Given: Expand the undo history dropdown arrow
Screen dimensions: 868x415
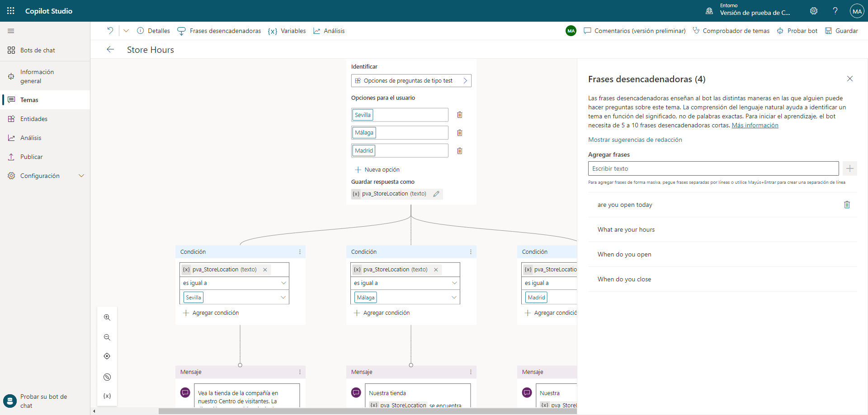Looking at the screenshot, I should coord(126,31).
